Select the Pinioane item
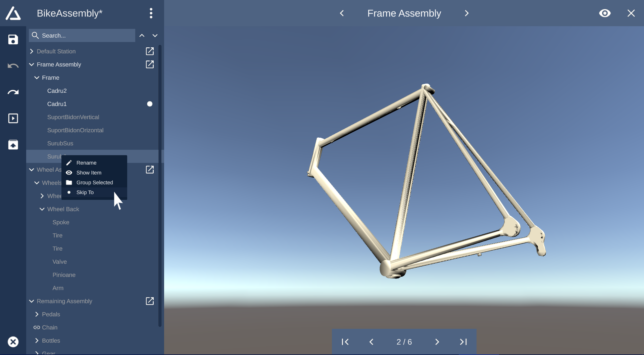The width and height of the screenshot is (644, 355). pos(64,275)
